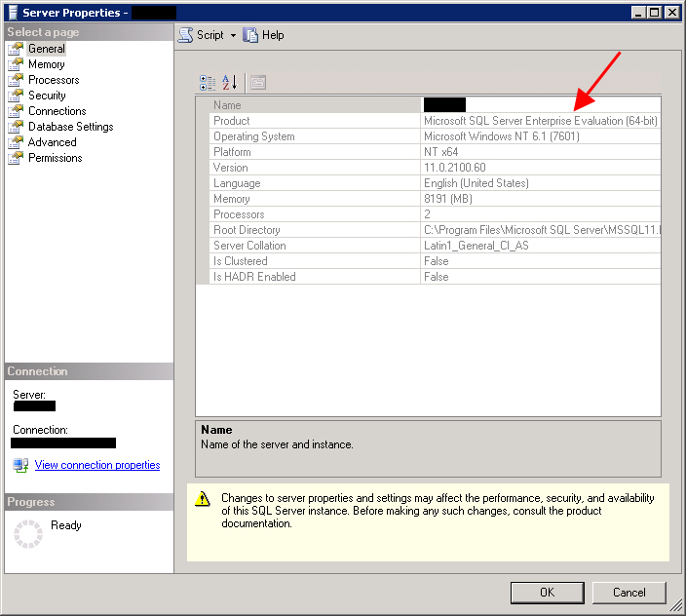Click the C:\Program Files root directory value
The width and height of the screenshot is (686, 616).
pos(542,230)
